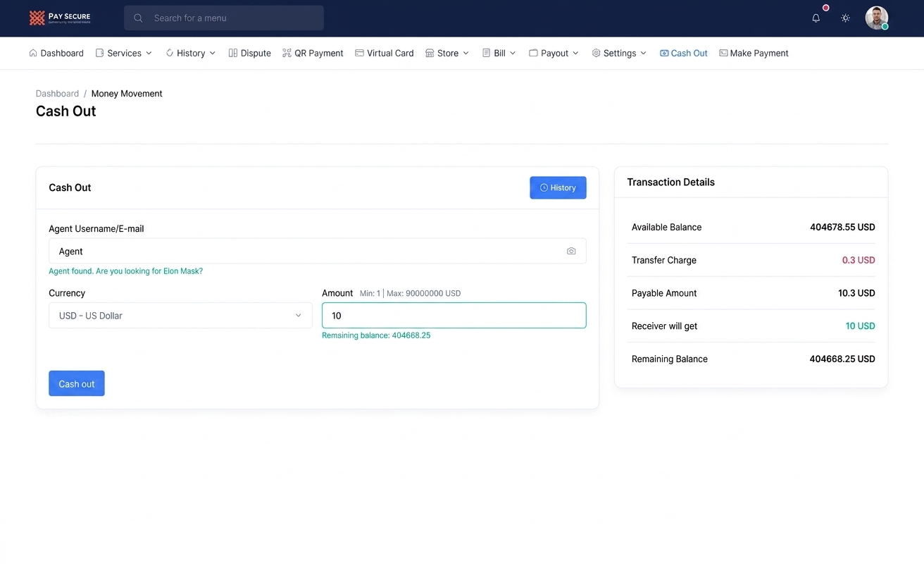The width and height of the screenshot is (924, 575).
Task: Click the search magnifier icon
Action: (x=138, y=18)
